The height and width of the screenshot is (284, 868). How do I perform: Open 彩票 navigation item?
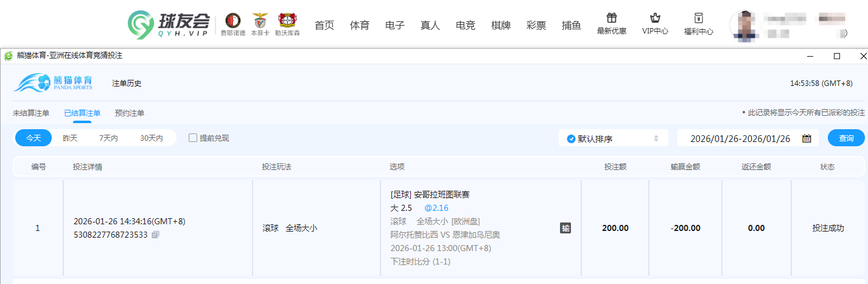coord(536,26)
